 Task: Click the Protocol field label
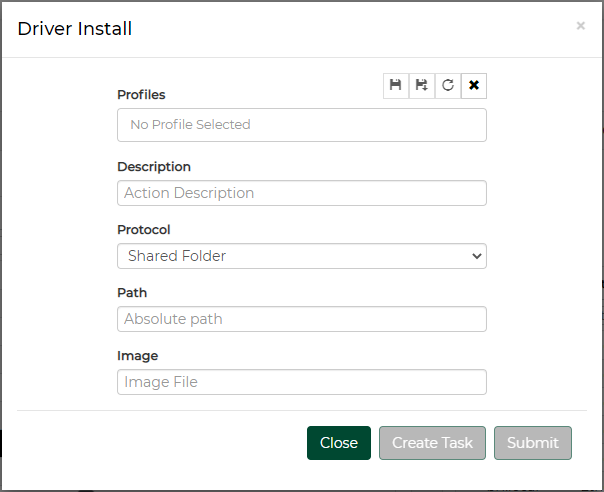tap(144, 230)
